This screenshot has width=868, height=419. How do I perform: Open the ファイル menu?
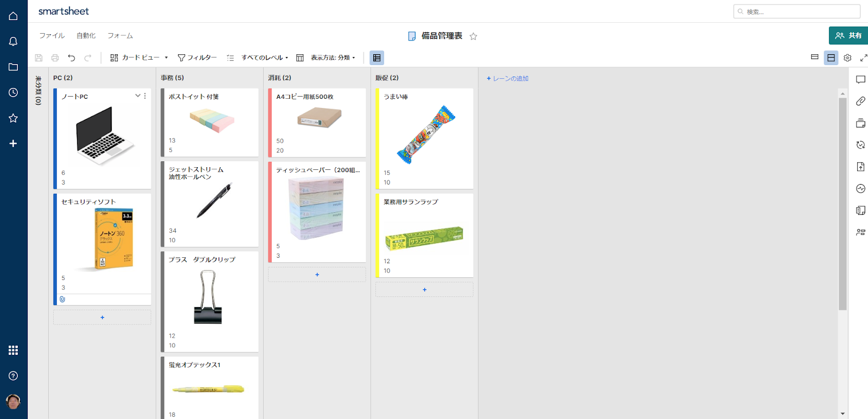pyautogui.click(x=52, y=36)
